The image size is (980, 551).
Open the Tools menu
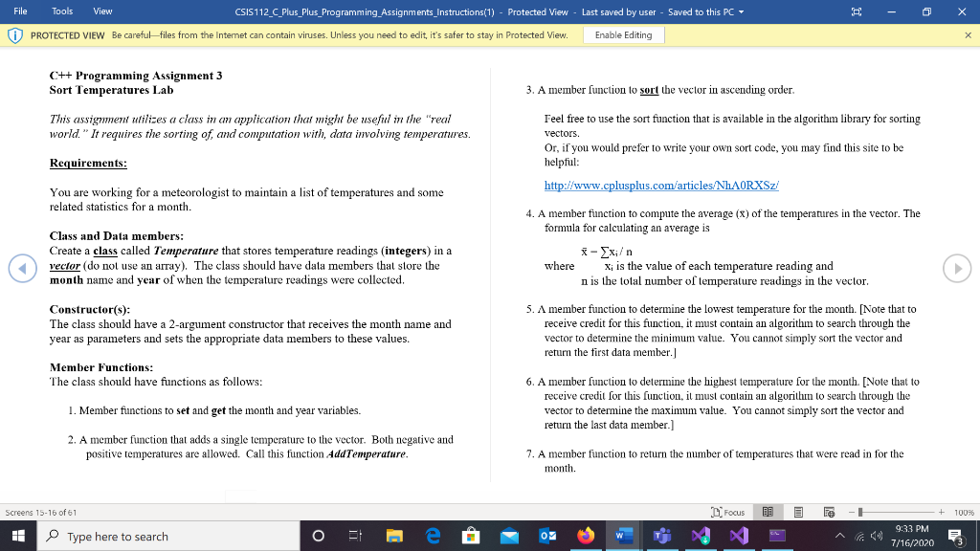click(61, 12)
